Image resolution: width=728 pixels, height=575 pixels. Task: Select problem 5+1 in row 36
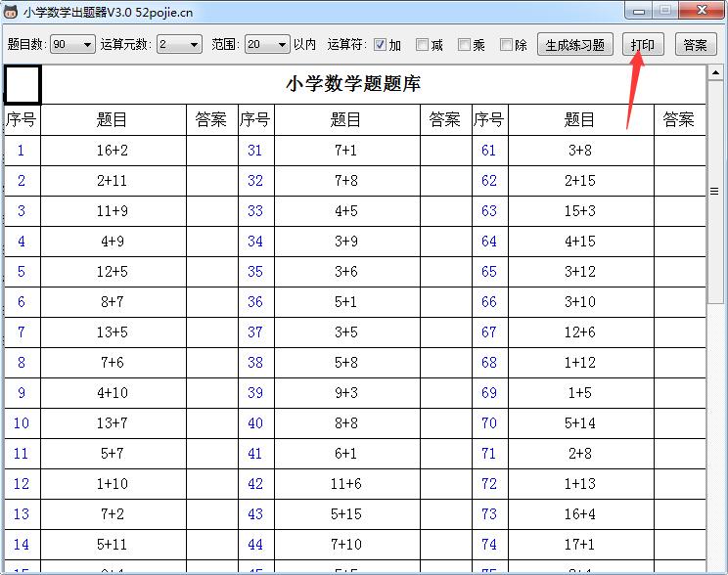click(346, 302)
